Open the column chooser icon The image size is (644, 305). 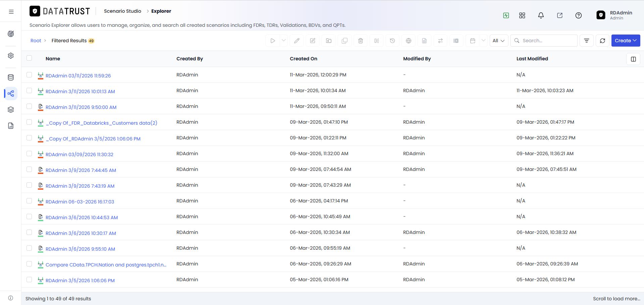tap(633, 59)
